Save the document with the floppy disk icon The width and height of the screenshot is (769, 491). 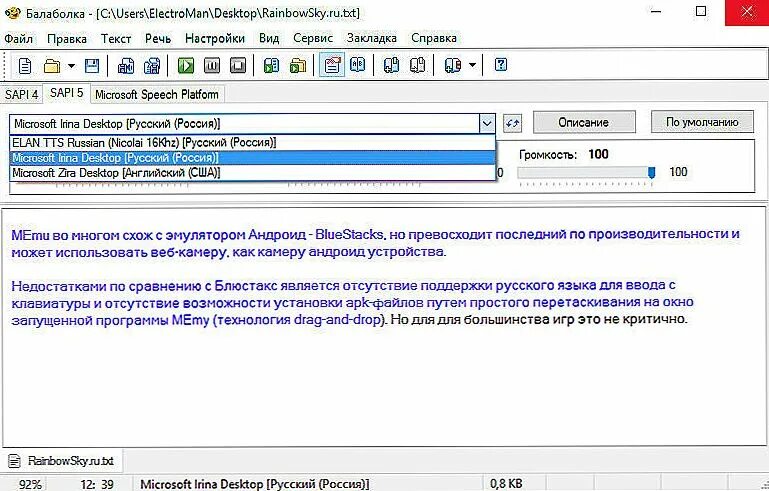(x=92, y=65)
